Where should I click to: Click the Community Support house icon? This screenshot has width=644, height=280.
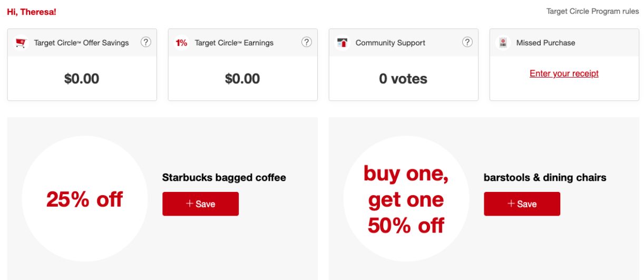343,43
